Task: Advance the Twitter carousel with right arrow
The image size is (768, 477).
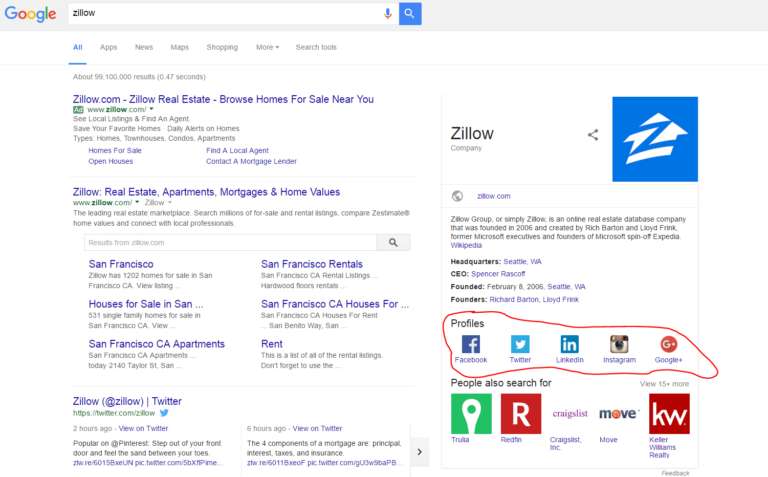Action: tap(420, 452)
